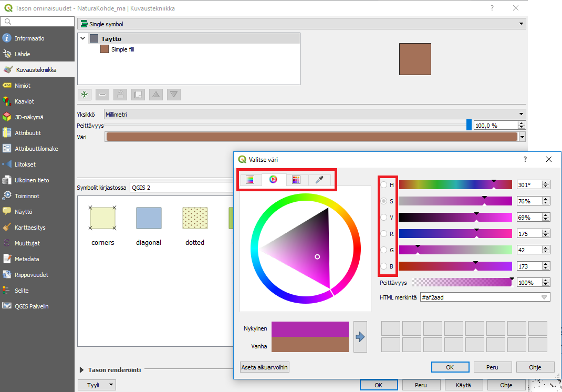
Task: Click the move layer up arrow
Action: (x=156, y=95)
